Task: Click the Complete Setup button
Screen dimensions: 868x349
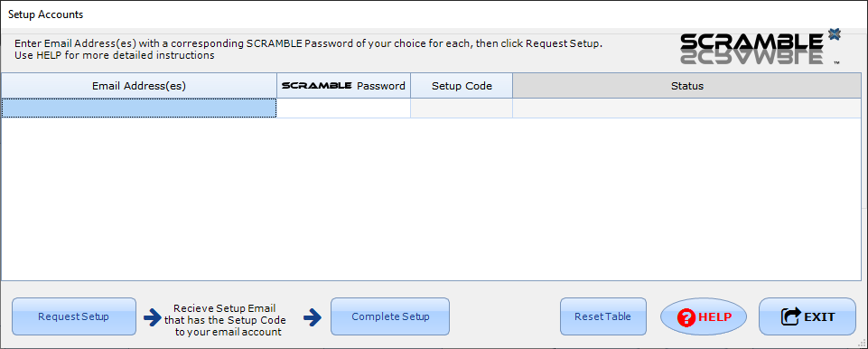Action: [390, 316]
